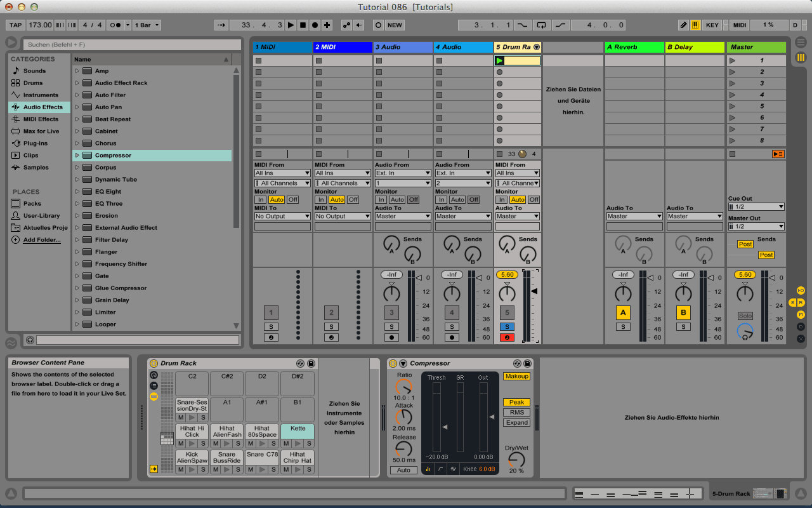Switch Compressor to RMS detection mode
The width and height of the screenshot is (812, 508).
(516, 412)
